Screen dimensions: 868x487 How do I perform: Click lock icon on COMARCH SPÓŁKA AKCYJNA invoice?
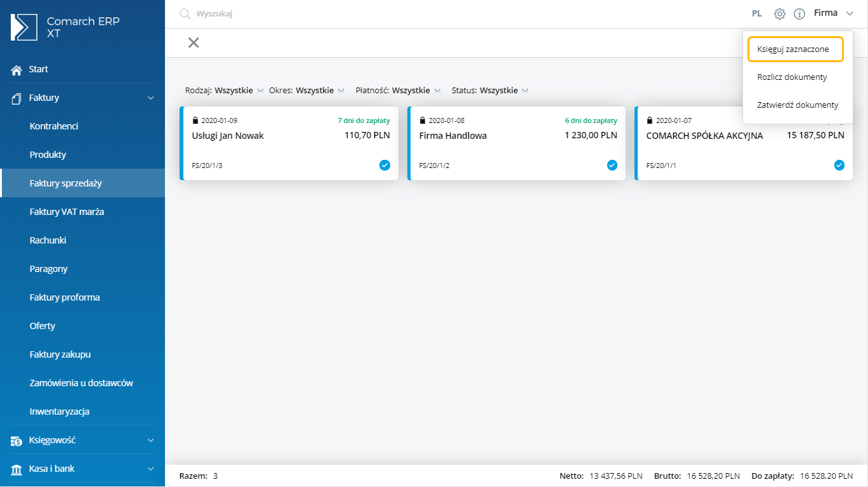pos(650,120)
